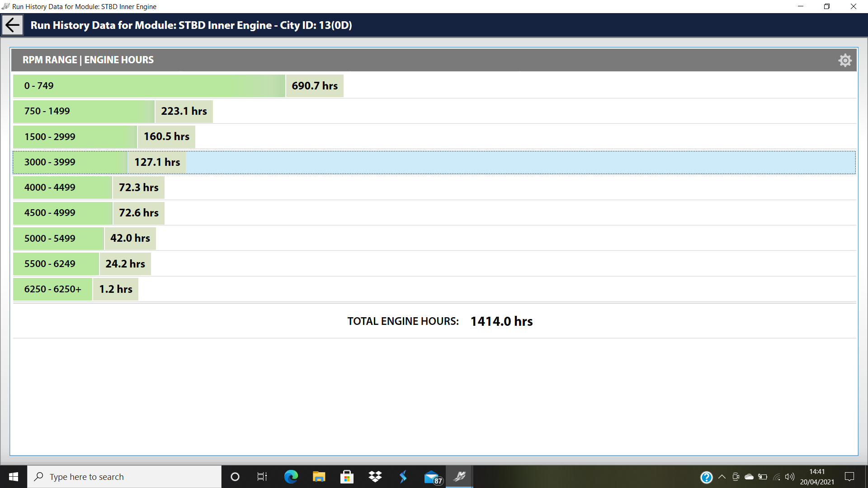
Task: Click the back arrow navigation icon
Action: (13, 24)
